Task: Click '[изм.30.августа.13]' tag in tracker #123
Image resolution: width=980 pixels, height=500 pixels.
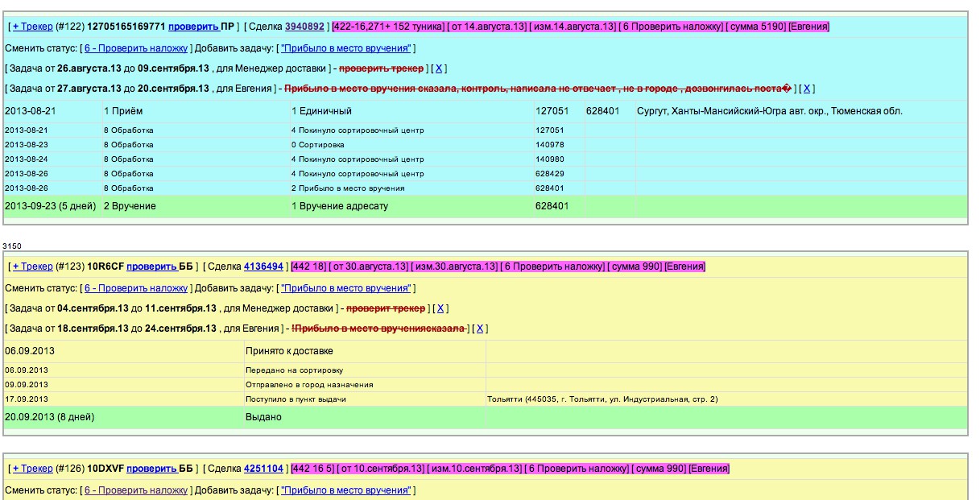Action: pyautogui.click(x=454, y=267)
